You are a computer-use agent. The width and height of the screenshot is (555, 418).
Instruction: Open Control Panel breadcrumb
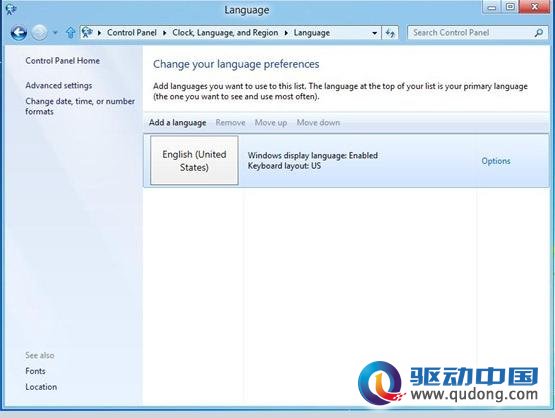click(x=132, y=33)
